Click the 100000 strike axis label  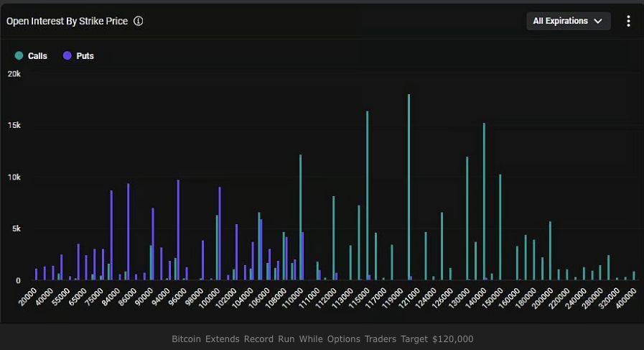click(x=209, y=298)
